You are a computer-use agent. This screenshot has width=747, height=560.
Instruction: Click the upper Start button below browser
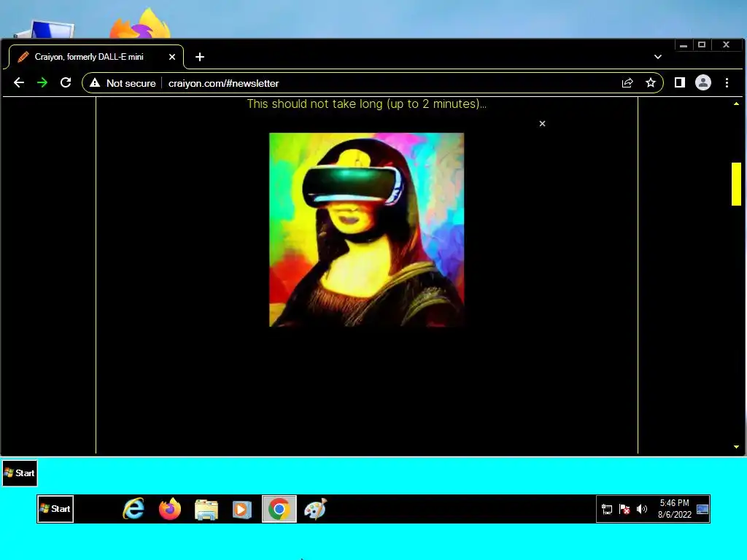click(20, 473)
